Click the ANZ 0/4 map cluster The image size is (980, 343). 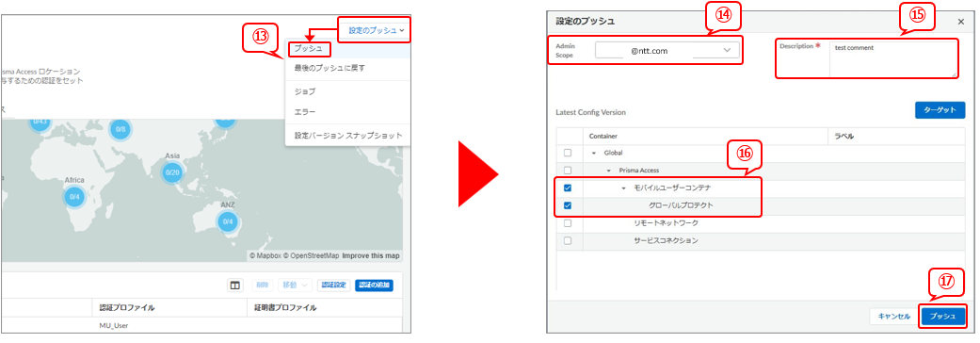pyautogui.click(x=228, y=221)
